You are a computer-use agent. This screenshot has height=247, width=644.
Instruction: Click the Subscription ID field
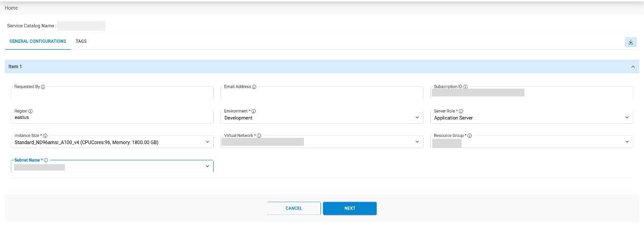tap(532, 93)
